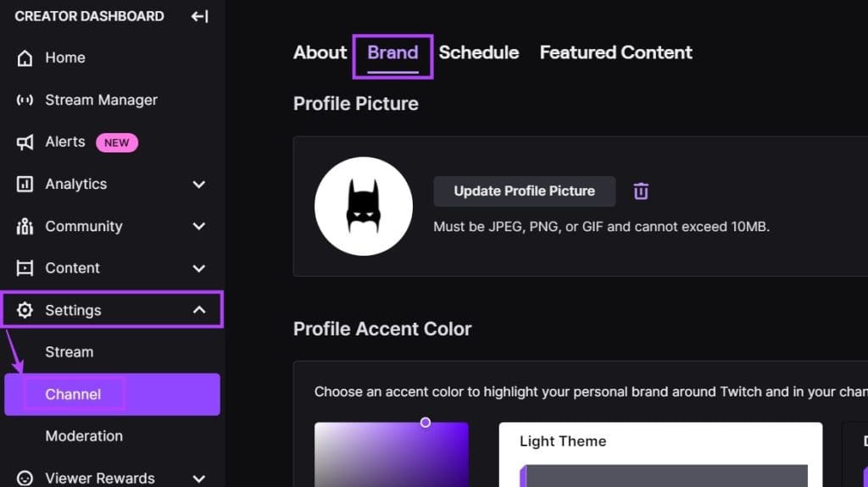Click the Alerts megaphone icon
Screen dimensions: 868x487
tap(25, 143)
